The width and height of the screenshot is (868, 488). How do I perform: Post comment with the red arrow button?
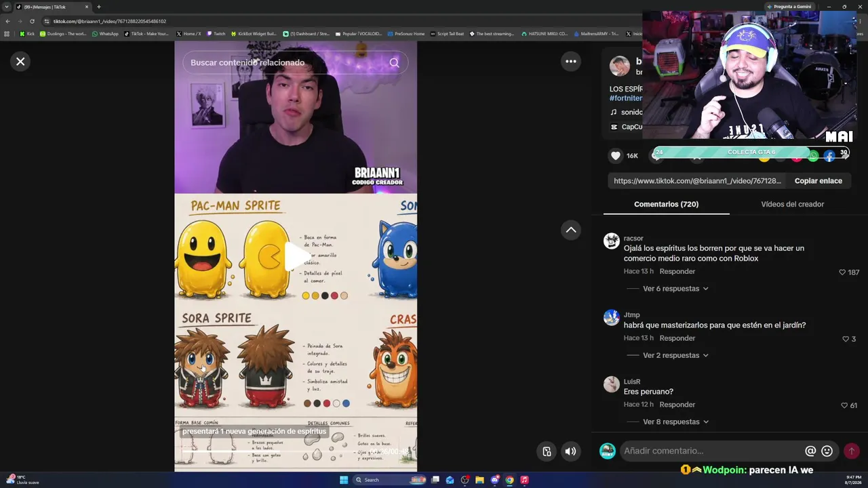pyautogui.click(x=851, y=451)
